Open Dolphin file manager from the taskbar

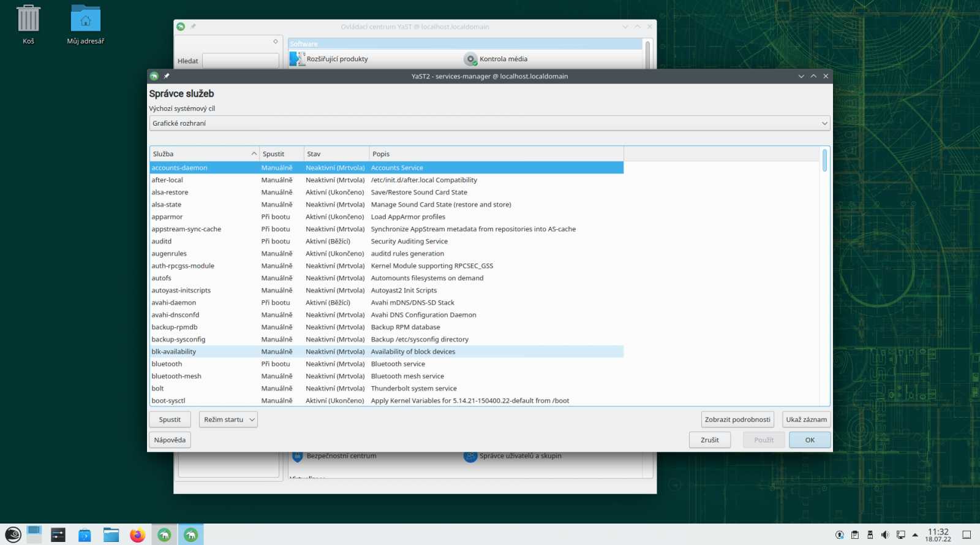pyautogui.click(x=111, y=535)
